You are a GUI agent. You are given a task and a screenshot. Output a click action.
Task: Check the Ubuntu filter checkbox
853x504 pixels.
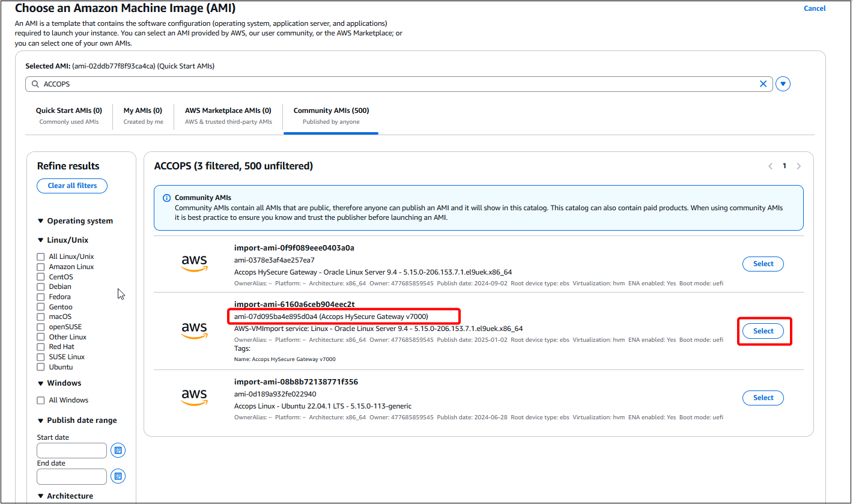40,366
